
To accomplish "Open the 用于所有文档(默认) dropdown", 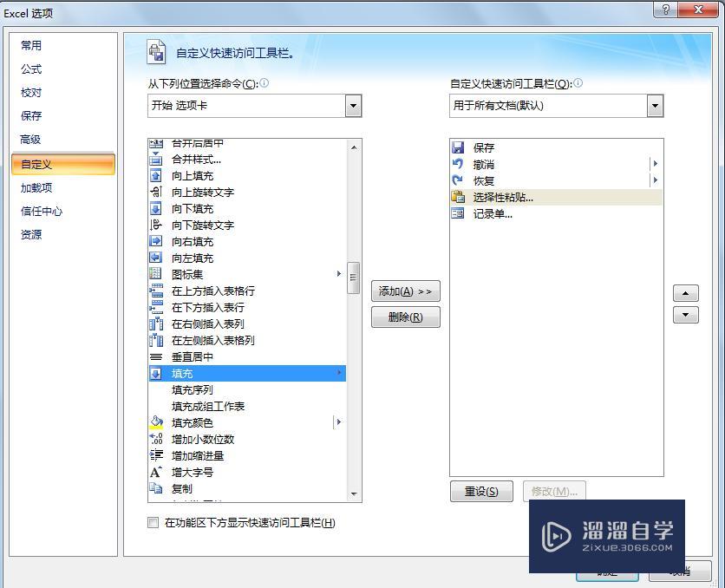I will pyautogui.click(x=655, y=106).
